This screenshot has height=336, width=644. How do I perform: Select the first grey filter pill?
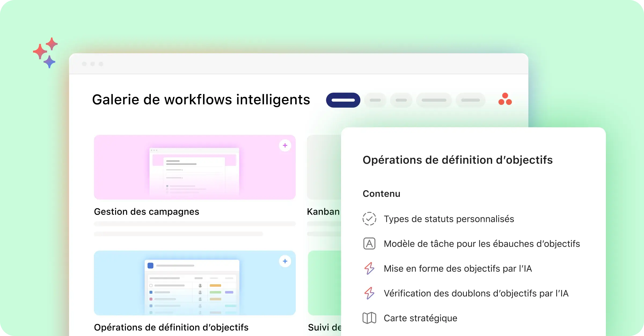pyautogui.click(x=375, y=100)
